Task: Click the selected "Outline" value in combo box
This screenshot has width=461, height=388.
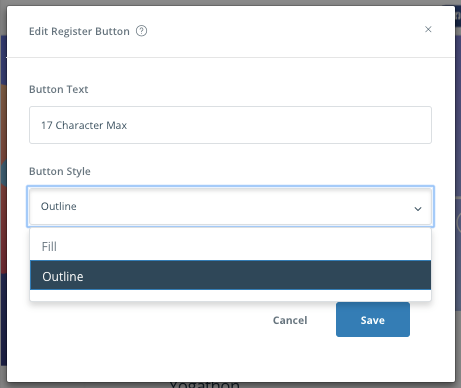Action: click(59, 206)
